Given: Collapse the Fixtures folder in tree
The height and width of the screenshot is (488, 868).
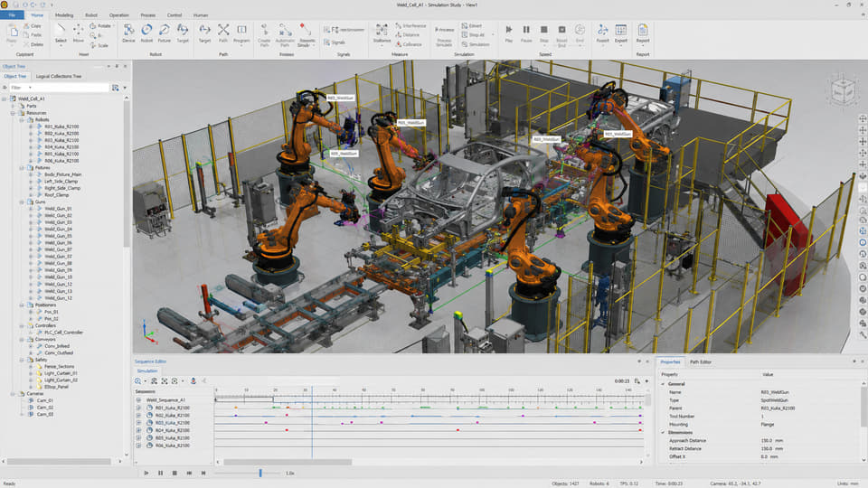Looking at the screenshot, I should tap(22, 168).
